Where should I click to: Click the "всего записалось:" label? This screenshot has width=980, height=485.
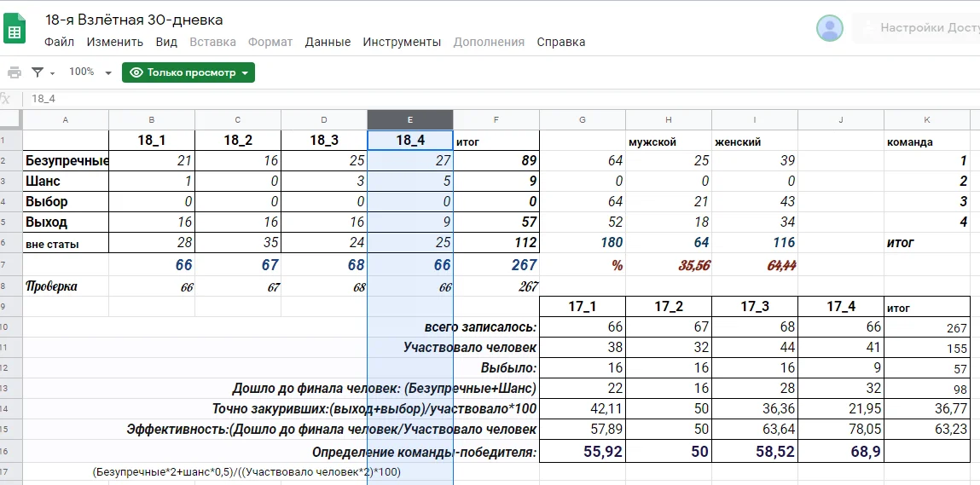pyautogui.click(x=481, y=326)
